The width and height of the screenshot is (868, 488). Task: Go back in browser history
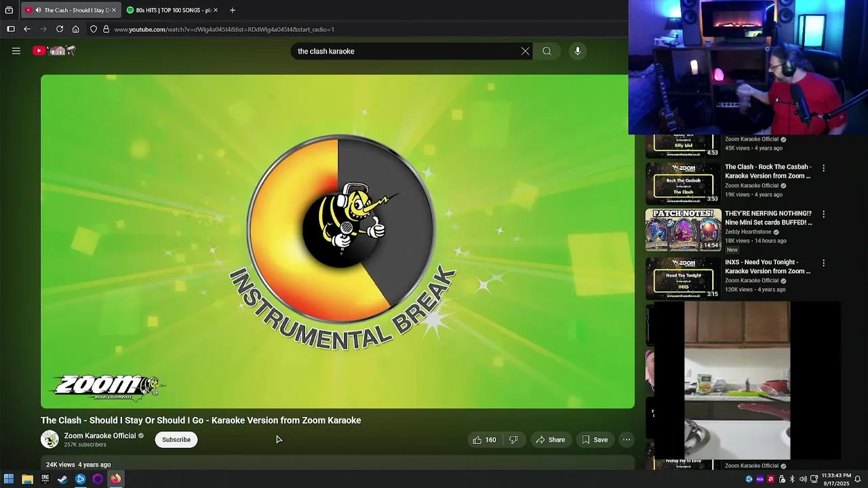27,29
